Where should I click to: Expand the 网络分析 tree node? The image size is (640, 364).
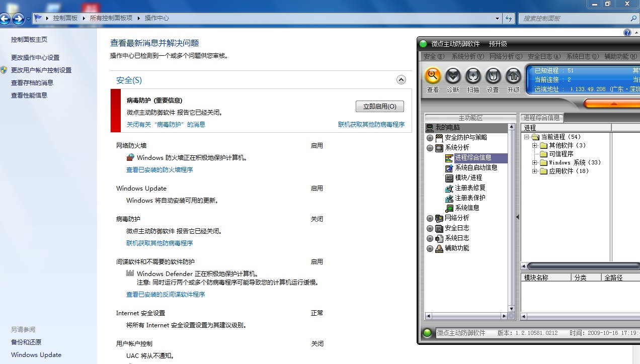(430, 218)
